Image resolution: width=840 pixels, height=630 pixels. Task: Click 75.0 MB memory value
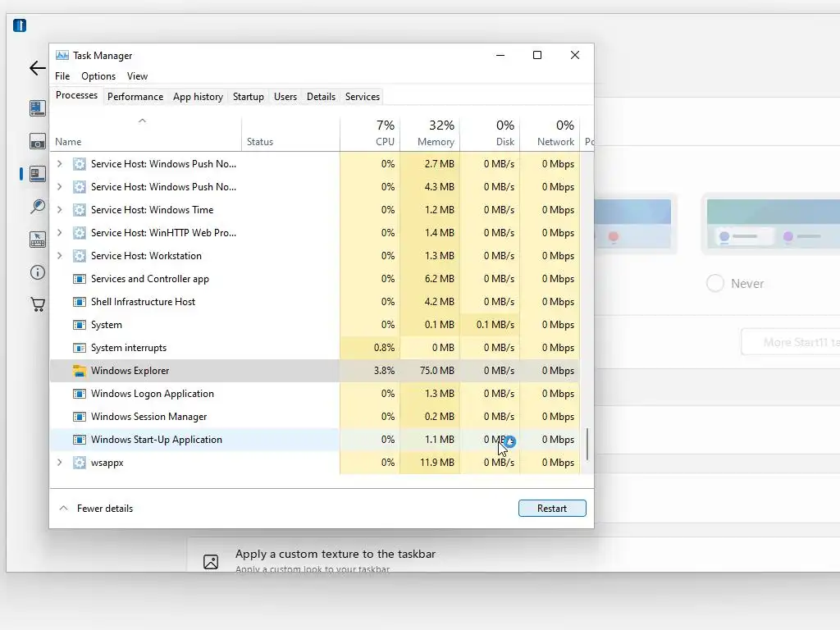point(436,371)
